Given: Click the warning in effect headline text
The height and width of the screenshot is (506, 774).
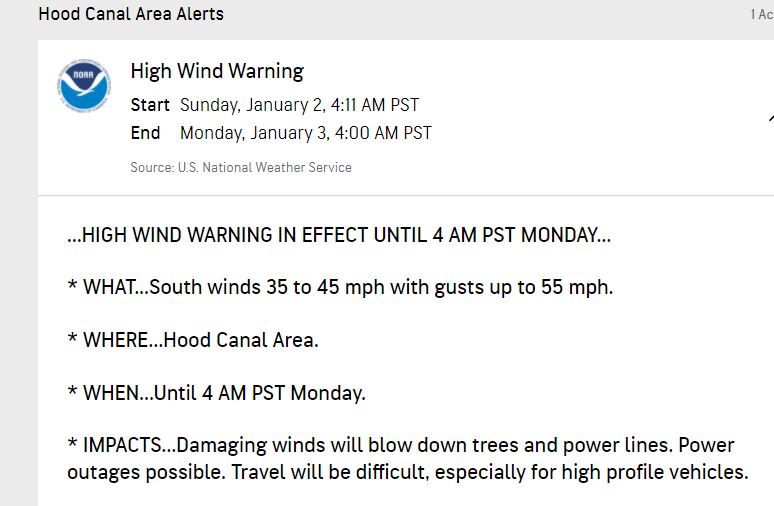Looking at the screenshot, I should pos(339,235).
